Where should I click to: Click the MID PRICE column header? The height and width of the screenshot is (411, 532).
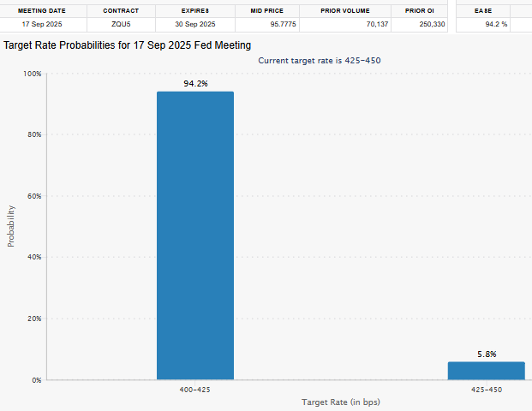click(x=267, y=11)
